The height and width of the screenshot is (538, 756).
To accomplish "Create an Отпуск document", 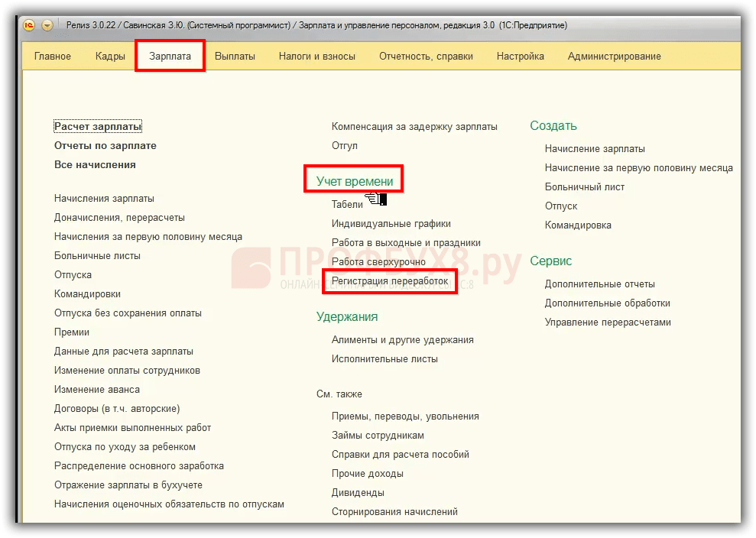I will (x=561, y=206).
